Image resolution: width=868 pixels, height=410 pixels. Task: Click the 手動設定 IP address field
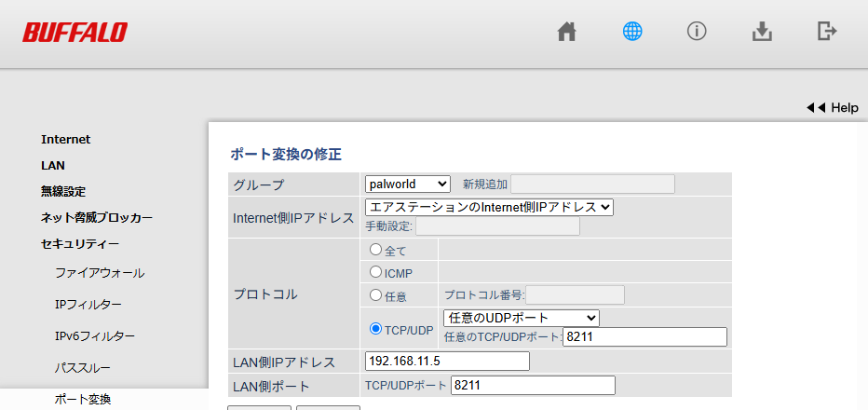(497, 226)
